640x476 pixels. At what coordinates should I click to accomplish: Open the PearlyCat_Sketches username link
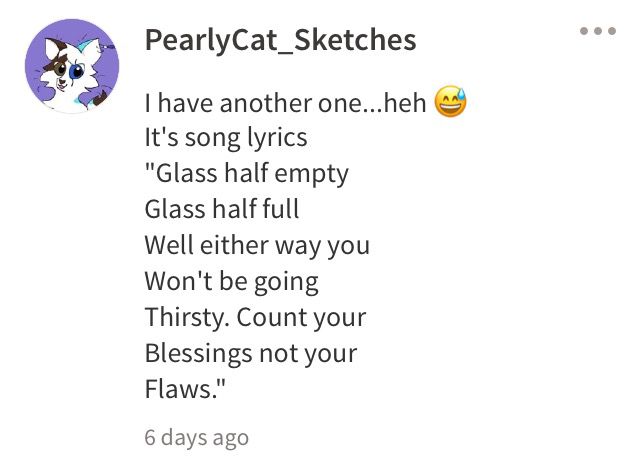(x=280, y=40)
